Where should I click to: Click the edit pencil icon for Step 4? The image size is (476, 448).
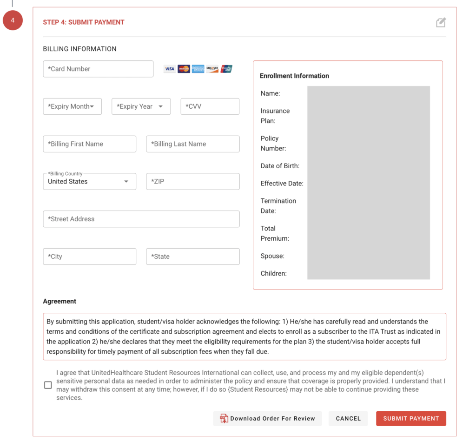click(x=441, y=22)
